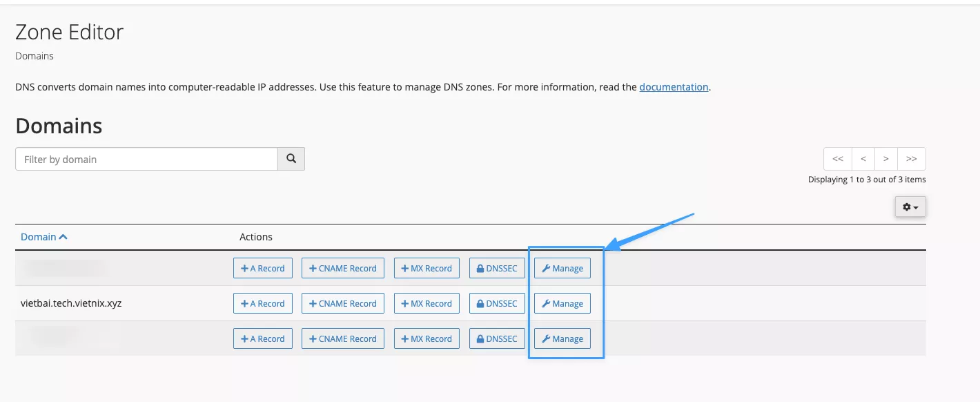Viewport: 980px width, 402px height.
Task: Go to the previous page of results
Action: tap(863, 159)
